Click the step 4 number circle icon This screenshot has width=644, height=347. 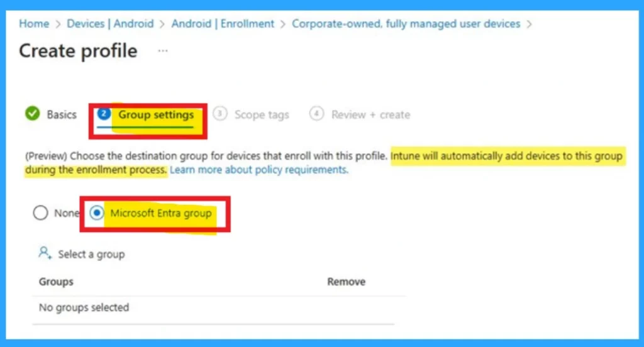pyautogui.click(x=316, y=114)
